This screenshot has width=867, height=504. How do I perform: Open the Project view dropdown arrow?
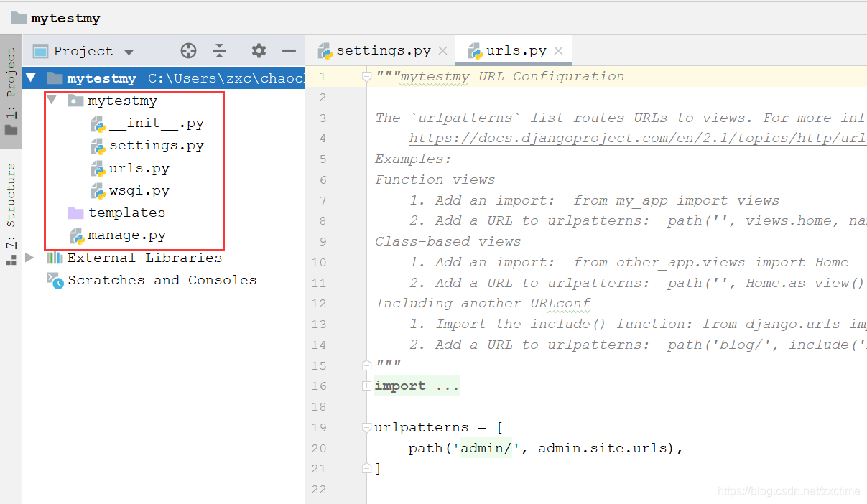coord(129,52)
